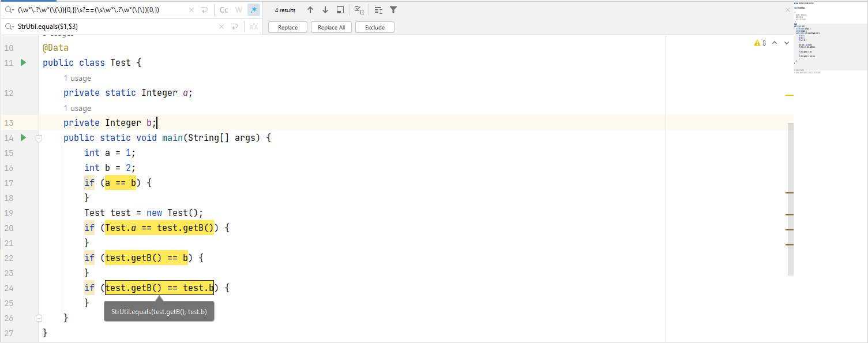Run main method using gutter arrow

24,137
